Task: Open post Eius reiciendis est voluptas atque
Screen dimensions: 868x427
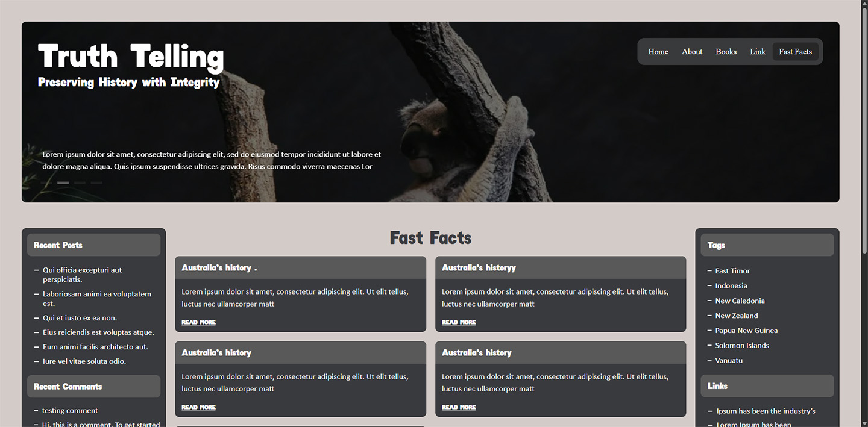Action: (x=98, y=332)
